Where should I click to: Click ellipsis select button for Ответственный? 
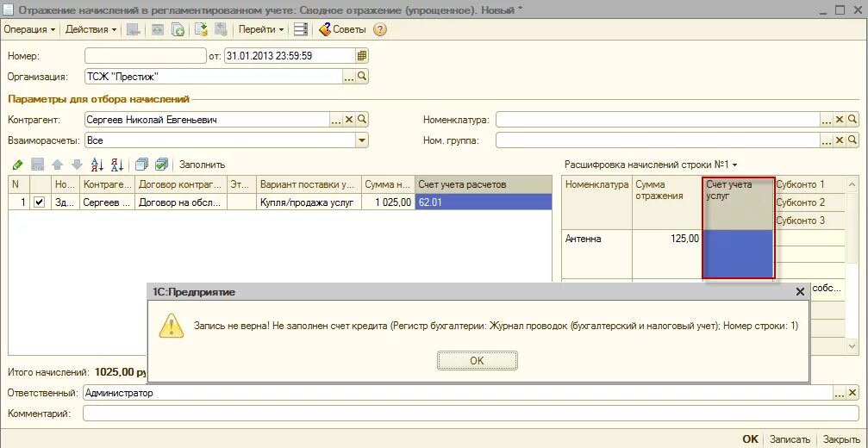coord(840,393)
